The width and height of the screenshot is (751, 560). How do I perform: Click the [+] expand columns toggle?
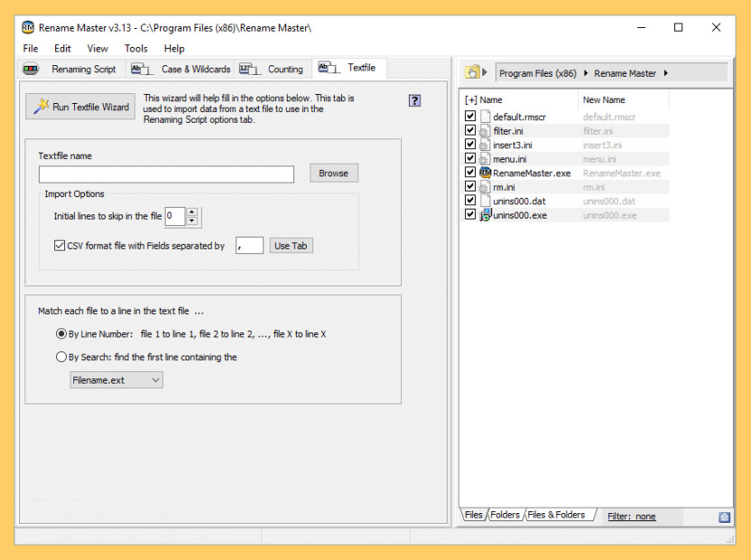pos(471,100)
